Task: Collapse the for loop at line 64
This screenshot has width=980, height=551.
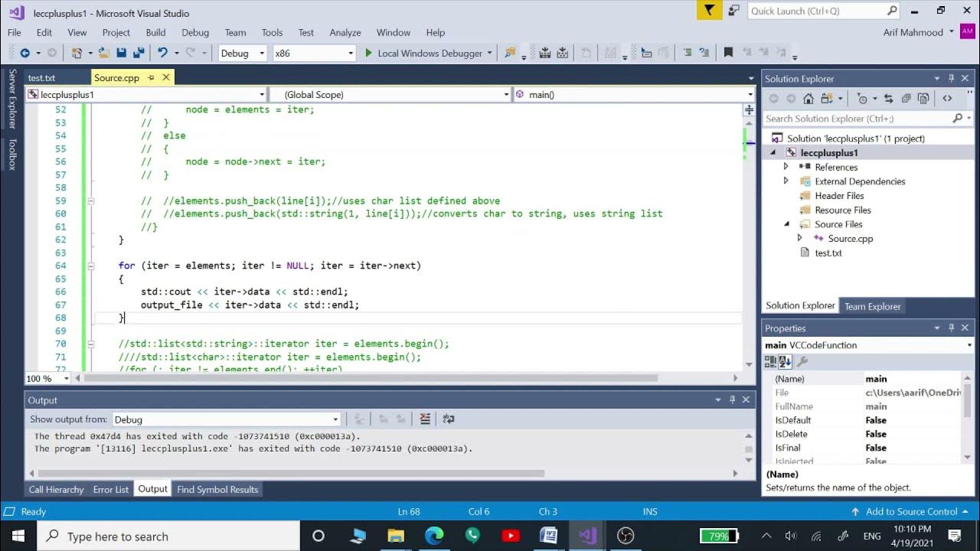Action: pos(90,266)
